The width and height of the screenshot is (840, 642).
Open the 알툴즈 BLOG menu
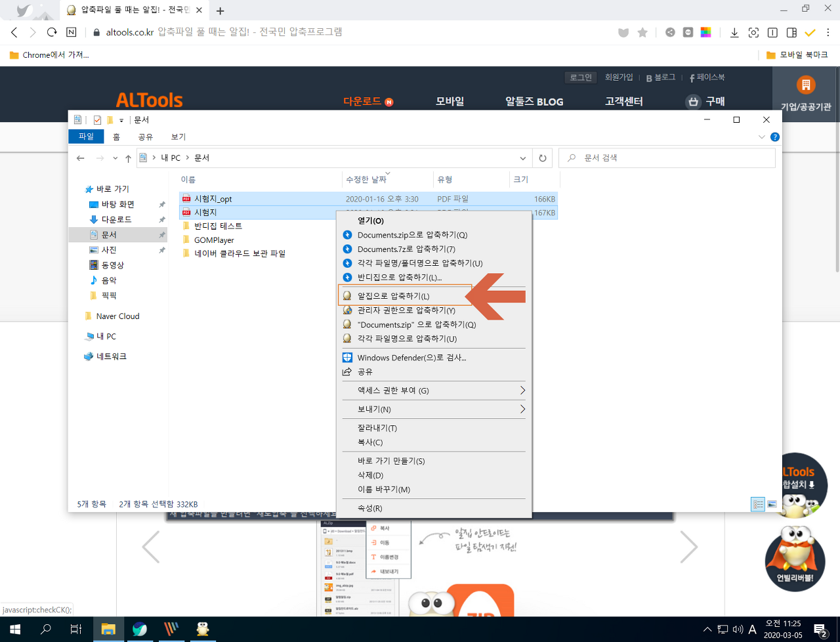pos(534,101)
